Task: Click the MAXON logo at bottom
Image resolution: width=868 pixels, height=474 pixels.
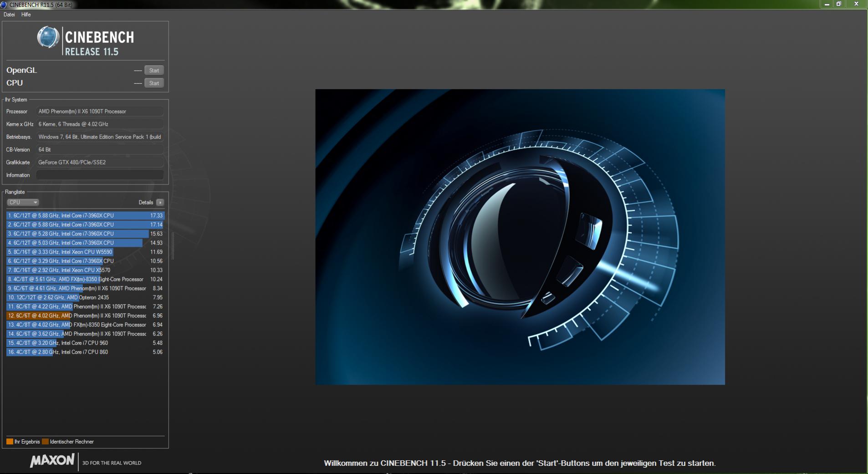Action: [52, 460]
